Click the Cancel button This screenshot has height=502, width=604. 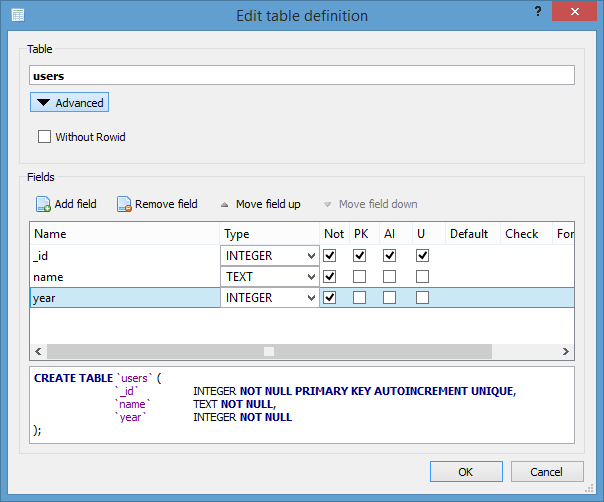(547, 472)
